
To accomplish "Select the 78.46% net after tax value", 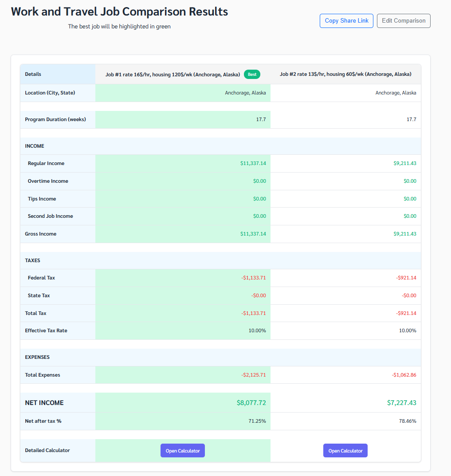I will 408,421.
